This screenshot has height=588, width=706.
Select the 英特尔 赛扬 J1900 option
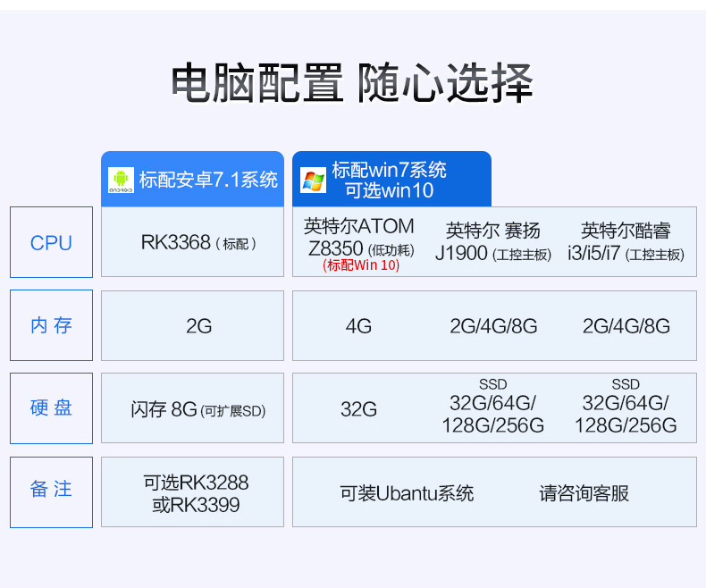(493, 242)
